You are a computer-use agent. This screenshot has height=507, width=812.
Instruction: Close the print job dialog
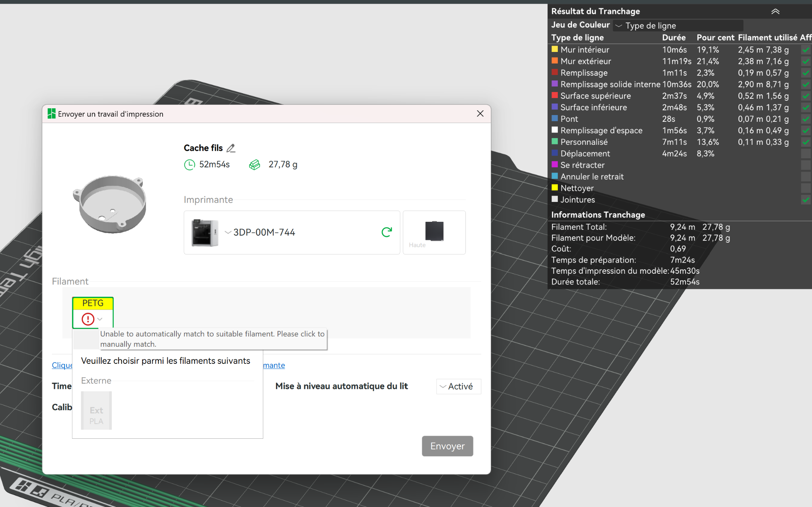[480, 114]
